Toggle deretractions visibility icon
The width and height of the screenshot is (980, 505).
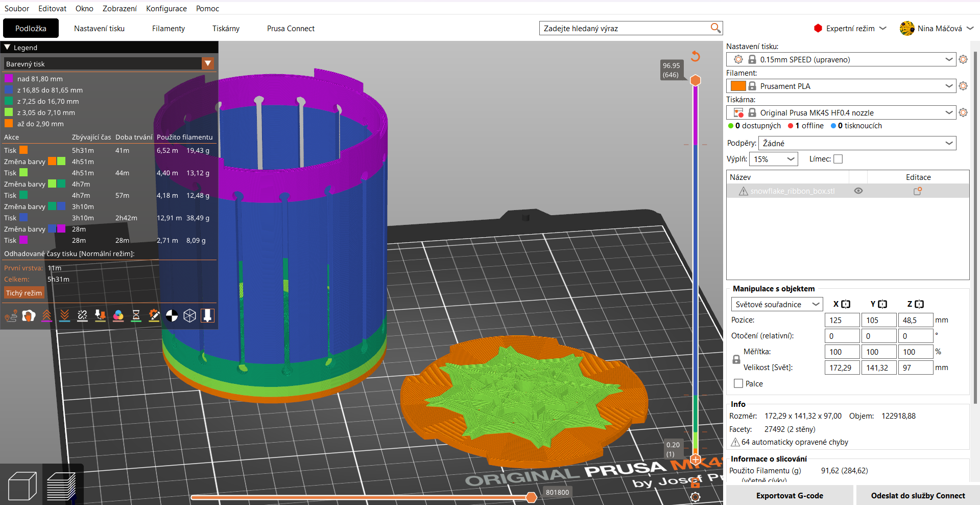click(64, 316)
